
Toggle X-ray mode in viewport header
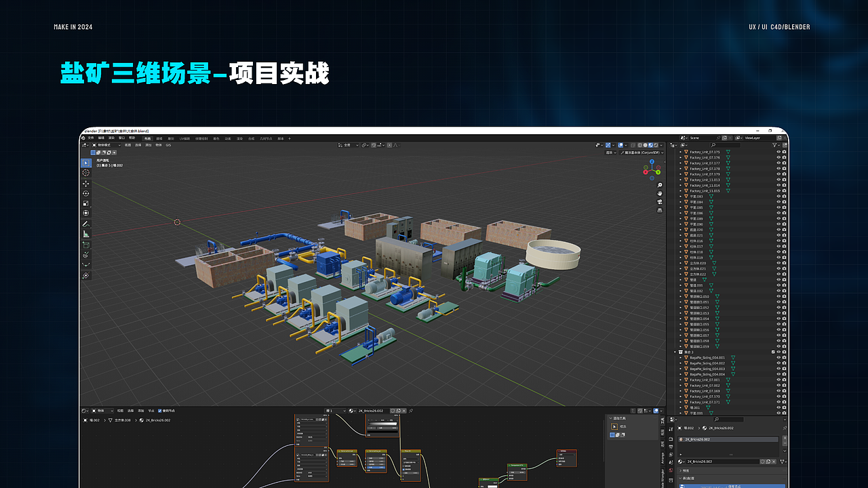pyautogui.click(x=633, y=145)
